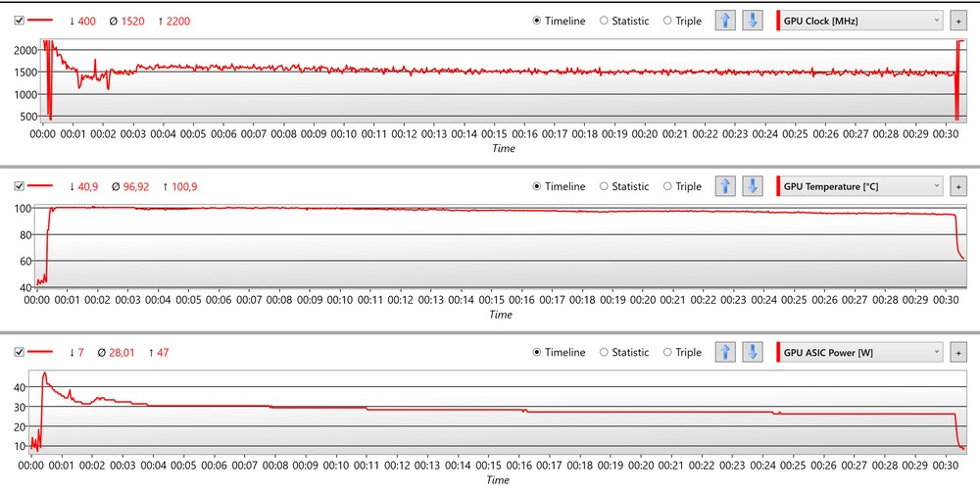This screenshot has width=980, height=495.
Task: Disable the GPU ASIC Power graph checkbox
Action: coord(19,352)
